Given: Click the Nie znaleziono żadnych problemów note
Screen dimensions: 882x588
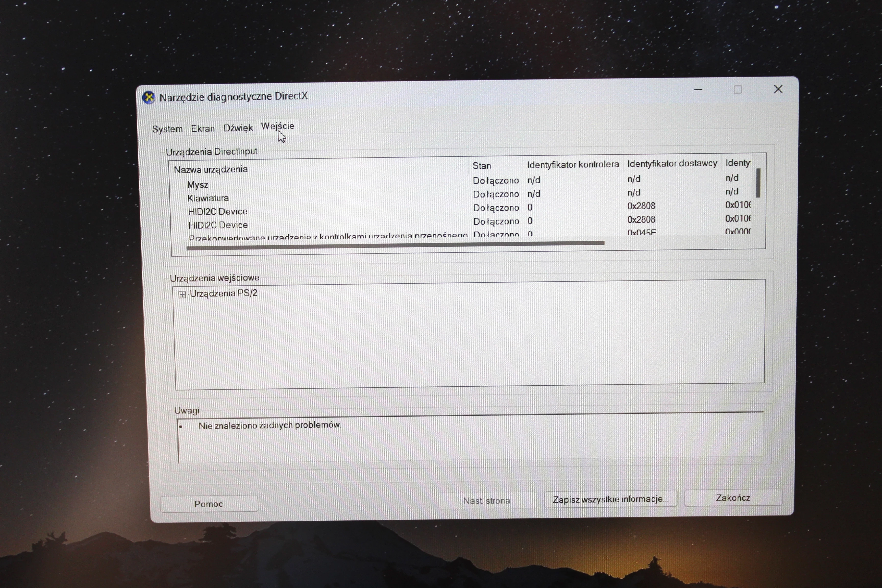Looking at the screenshot, I should (x=270, y=425).
